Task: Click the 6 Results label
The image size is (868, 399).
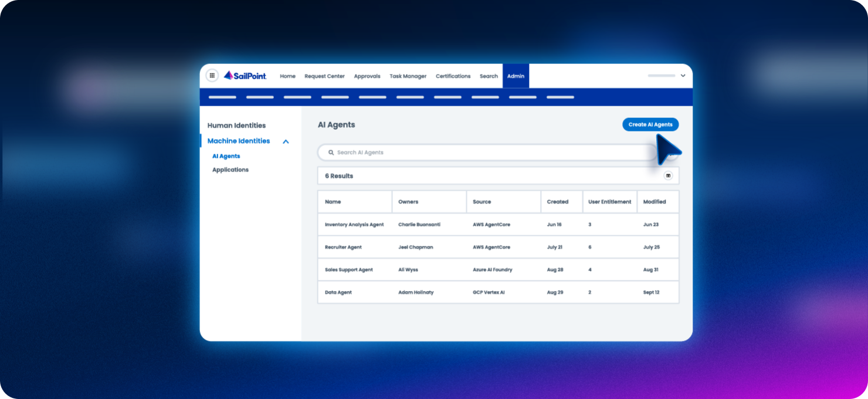Action: 339,176
